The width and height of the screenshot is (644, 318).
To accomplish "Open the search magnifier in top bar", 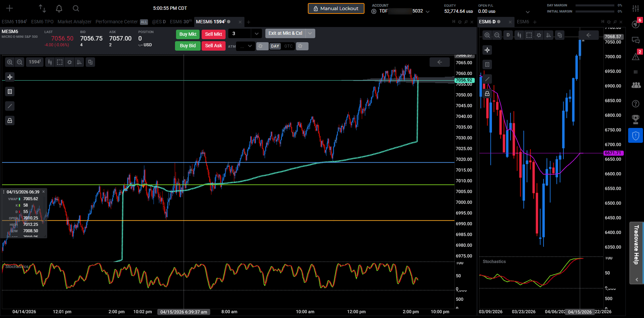I will point(76,8).
